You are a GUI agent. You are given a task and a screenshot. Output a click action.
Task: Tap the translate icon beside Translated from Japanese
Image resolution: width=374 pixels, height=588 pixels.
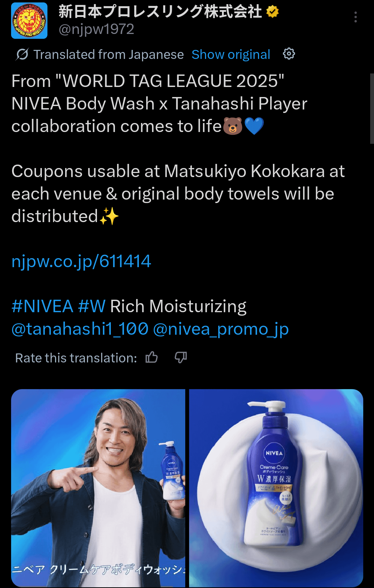coord(22,54)
